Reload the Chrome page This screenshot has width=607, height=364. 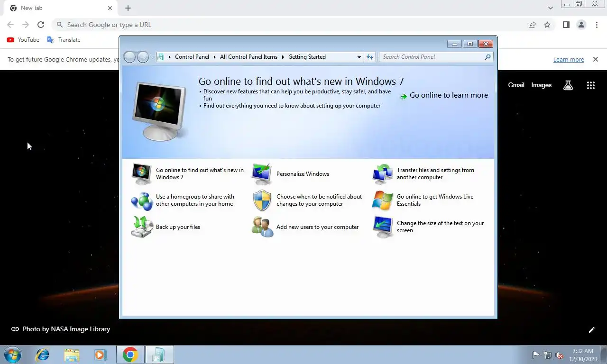[41, 25]
